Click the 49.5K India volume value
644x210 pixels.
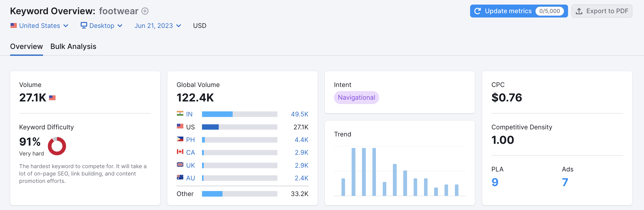click(299, 114)
